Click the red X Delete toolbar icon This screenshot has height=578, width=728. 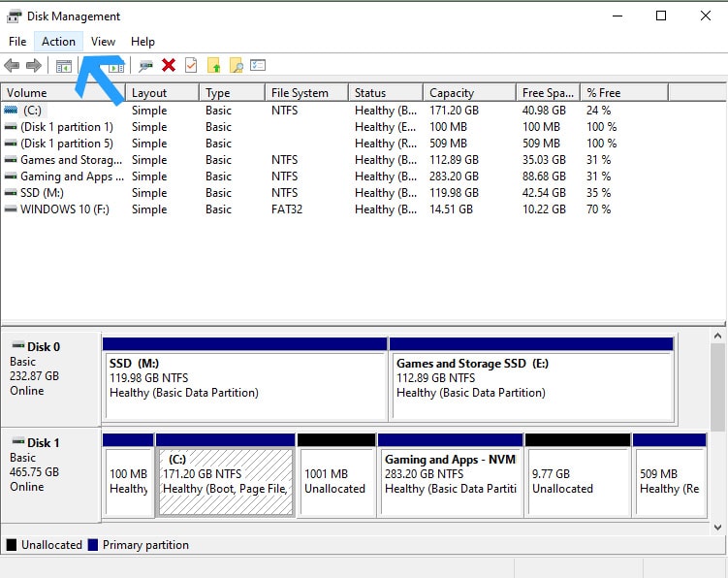169,66
